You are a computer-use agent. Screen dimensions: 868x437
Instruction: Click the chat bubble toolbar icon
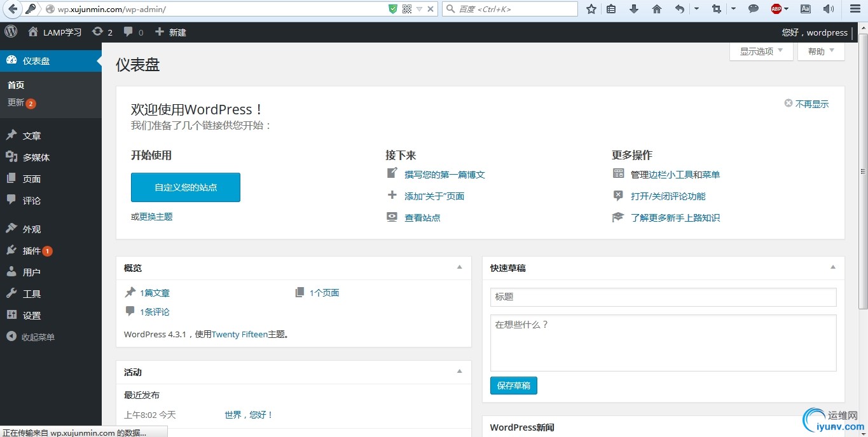coord(754,9)
